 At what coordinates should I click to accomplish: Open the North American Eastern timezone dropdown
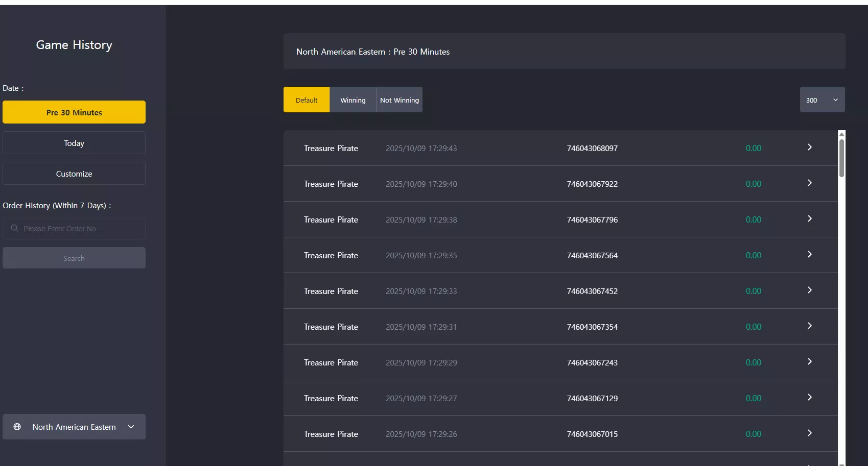click(74, 427)
